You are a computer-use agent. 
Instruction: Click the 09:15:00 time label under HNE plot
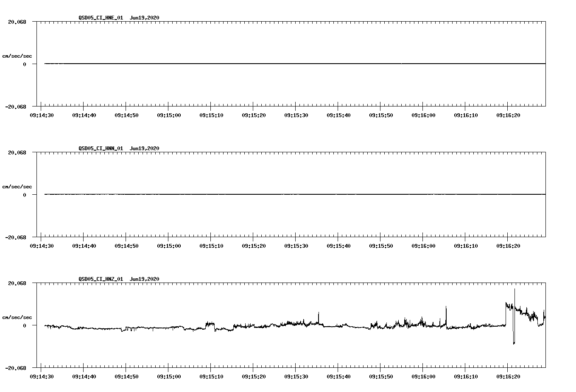pyautogui.click(x=169, y=115)
